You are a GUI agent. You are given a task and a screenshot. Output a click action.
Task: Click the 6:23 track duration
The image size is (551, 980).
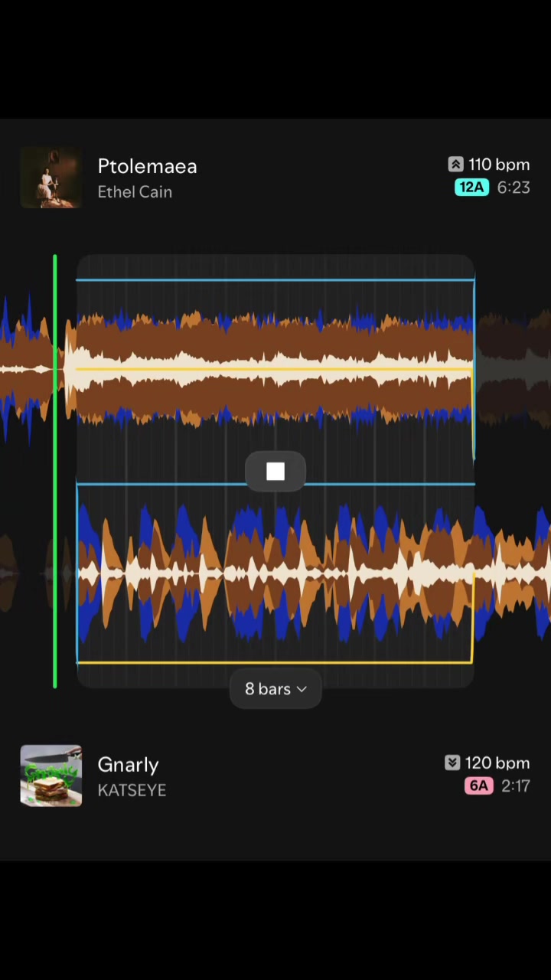pyautogui.click(x=514, y=188)
